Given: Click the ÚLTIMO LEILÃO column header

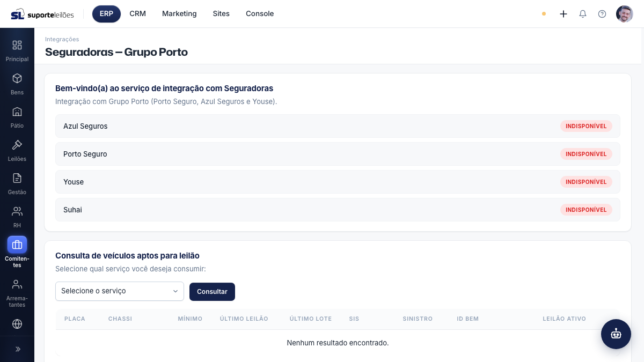Looking at the screenshot, I should 244,319.
